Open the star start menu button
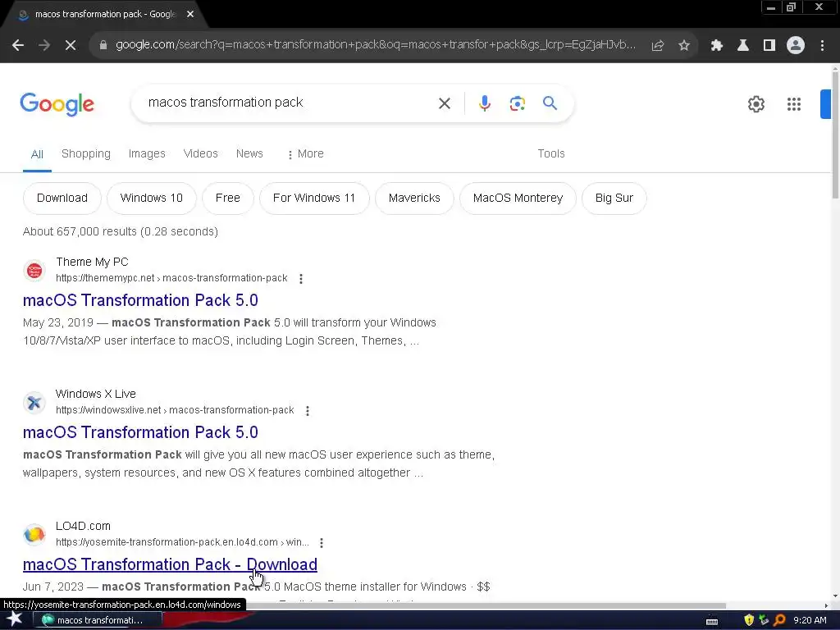This screenshot has width=840, height=630. click(15, 619)
